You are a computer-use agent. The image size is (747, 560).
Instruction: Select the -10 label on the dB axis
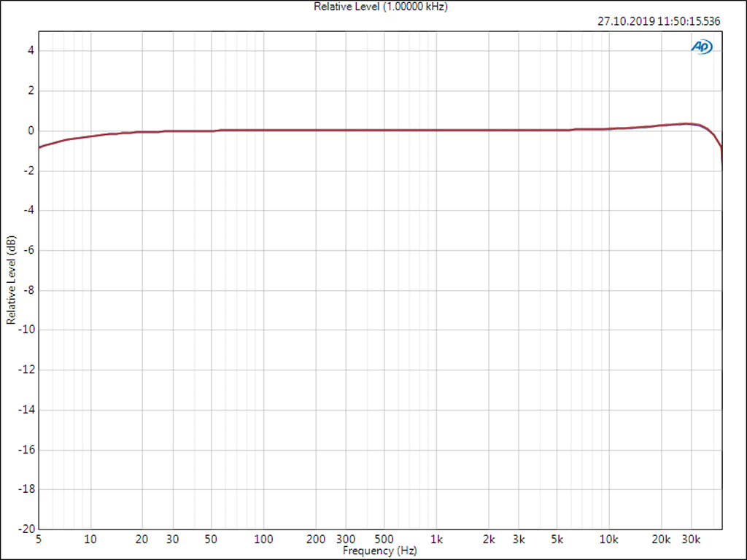[26, 330]
